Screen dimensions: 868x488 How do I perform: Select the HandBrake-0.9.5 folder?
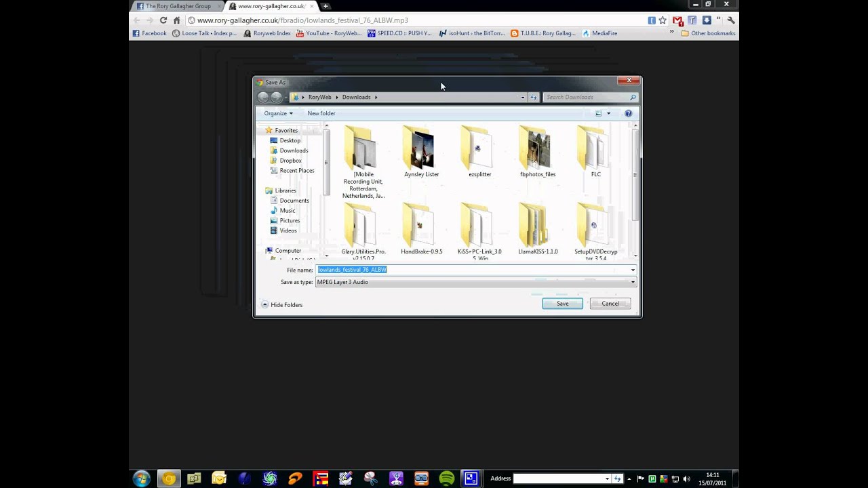click(x=421, y=229)
